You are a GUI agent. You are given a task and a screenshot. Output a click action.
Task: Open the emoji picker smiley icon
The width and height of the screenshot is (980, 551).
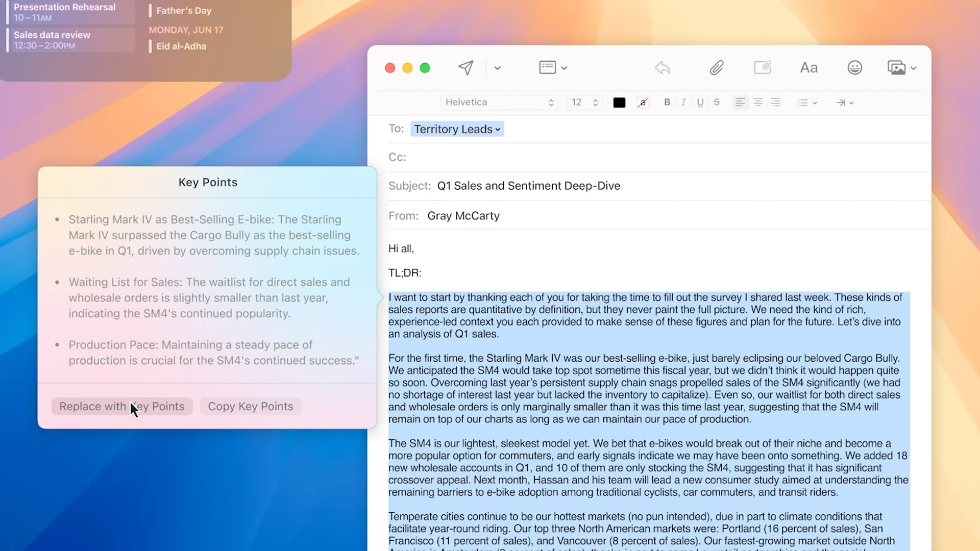[x=855, y=67]
